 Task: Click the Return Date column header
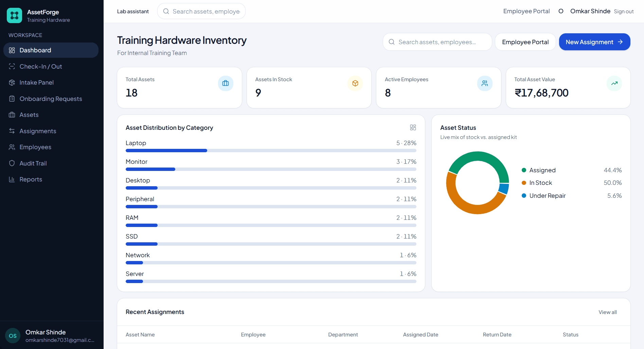pos(497,335)
